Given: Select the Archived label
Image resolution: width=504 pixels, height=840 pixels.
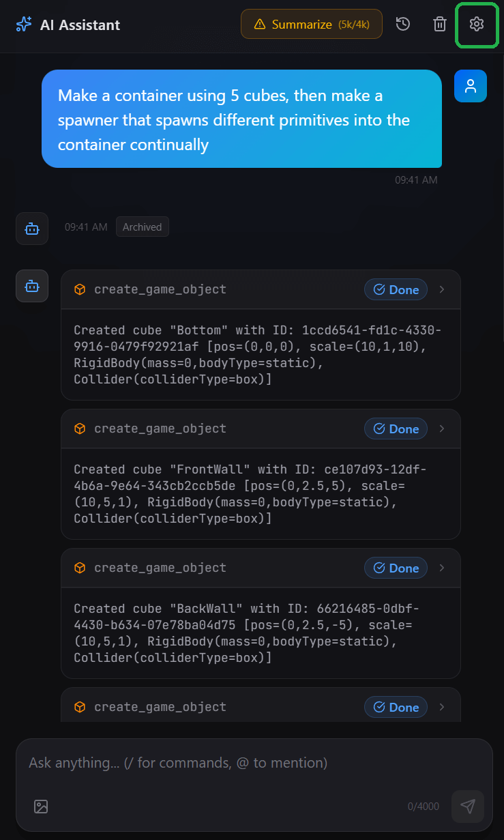Looking at the screenshot, I should point(142,227).
